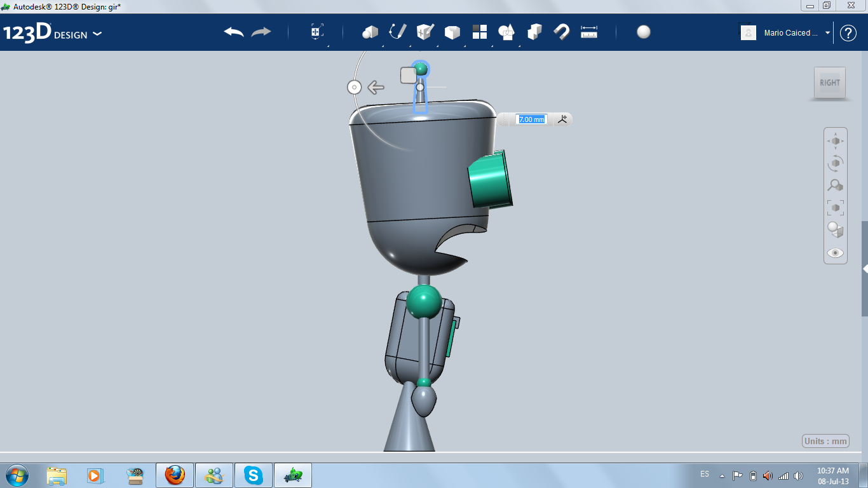Click the manipulator's left-pointing move arrow
The image size is (868, 488).
[376, 87]
